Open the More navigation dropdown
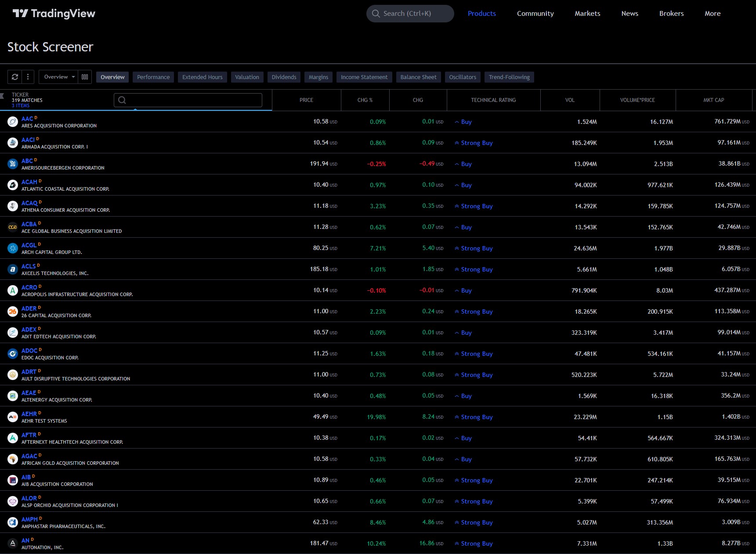 pos(712,13)
